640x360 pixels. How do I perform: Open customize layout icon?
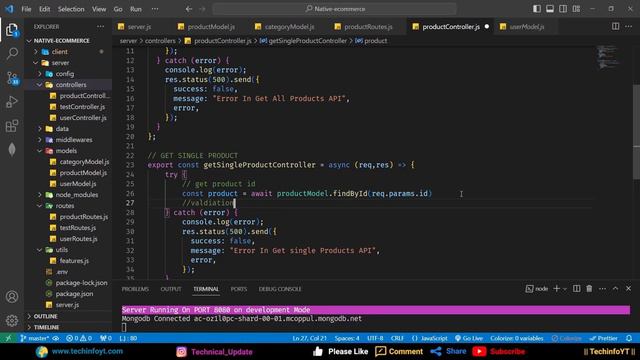(x=576, y=9)
